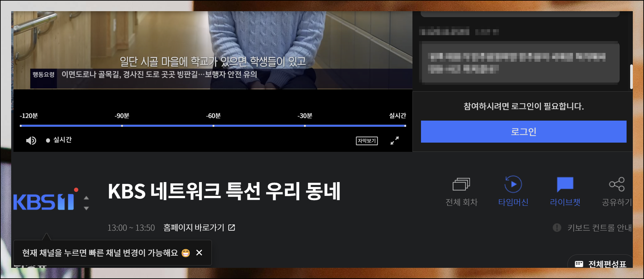Click the KBS1 channel logo
The width and height of the screenshot is (644, 279).
[44, 201]
